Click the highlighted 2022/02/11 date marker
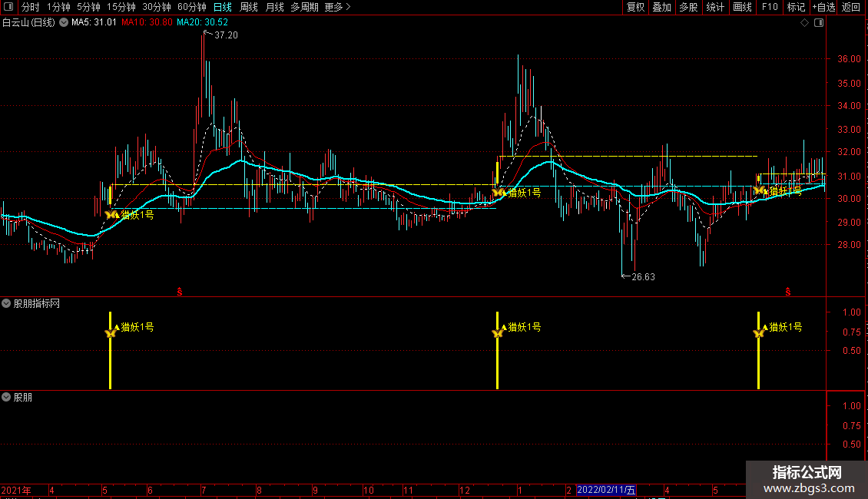This screenshot has width=868, height=499. pos(606,490)
